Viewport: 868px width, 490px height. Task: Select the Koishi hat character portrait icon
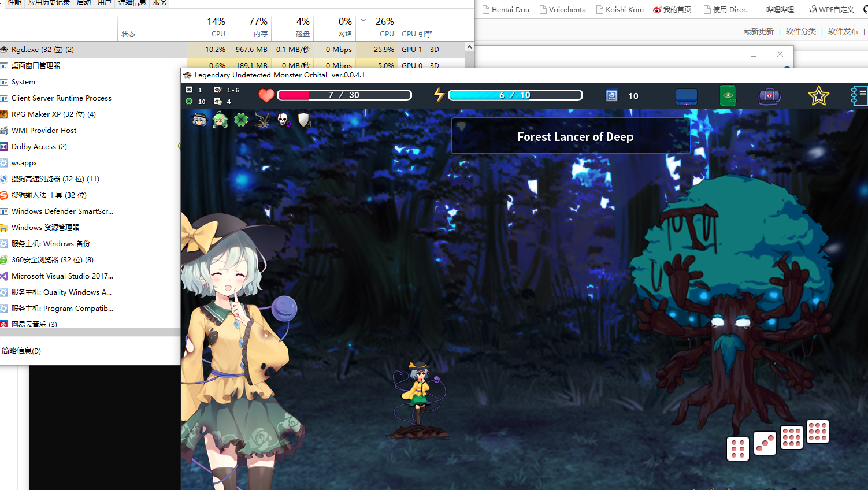[x=199, y=120]
